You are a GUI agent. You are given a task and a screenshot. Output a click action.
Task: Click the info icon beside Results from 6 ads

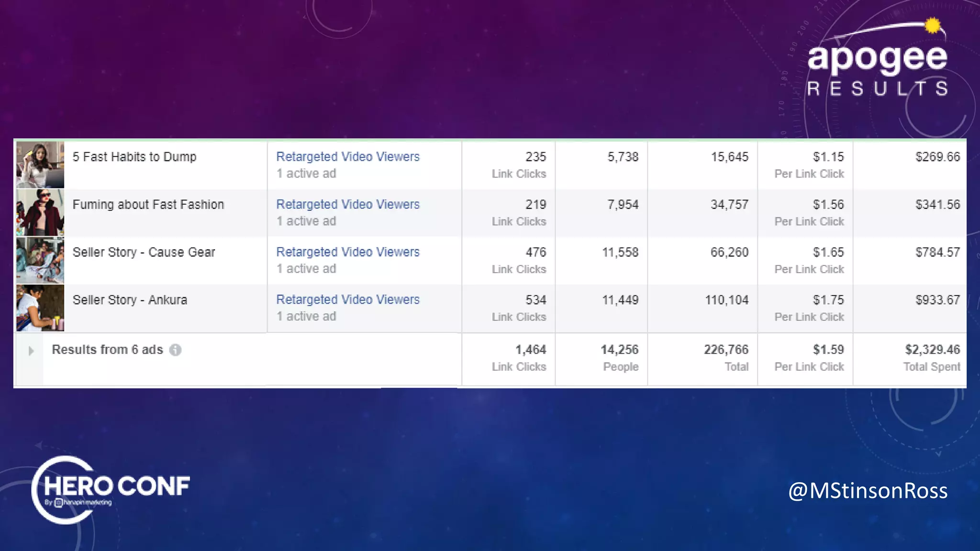pyautogui.click(x=176, y=350)
